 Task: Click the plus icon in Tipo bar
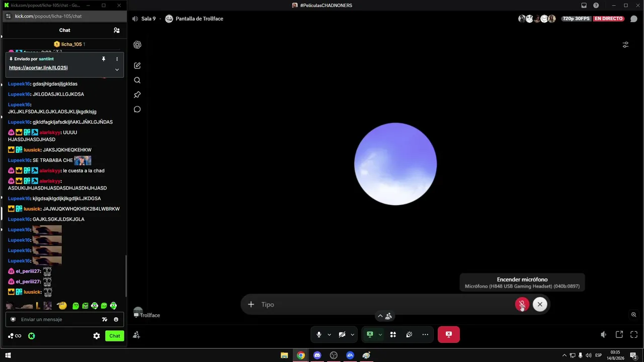pyautogui.click(x=251, y=304)
